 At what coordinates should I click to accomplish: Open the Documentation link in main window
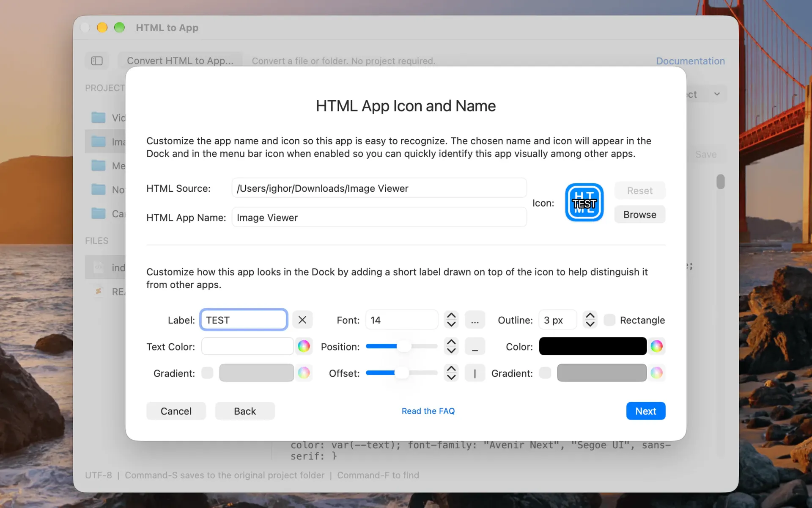[x=690, y=61]
